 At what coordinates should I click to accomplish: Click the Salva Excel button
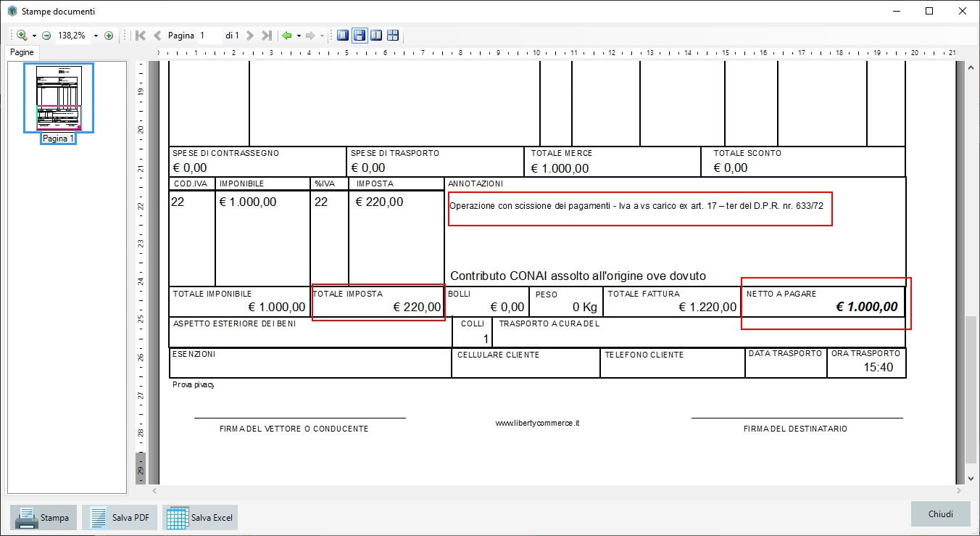[x=200, y=517]
